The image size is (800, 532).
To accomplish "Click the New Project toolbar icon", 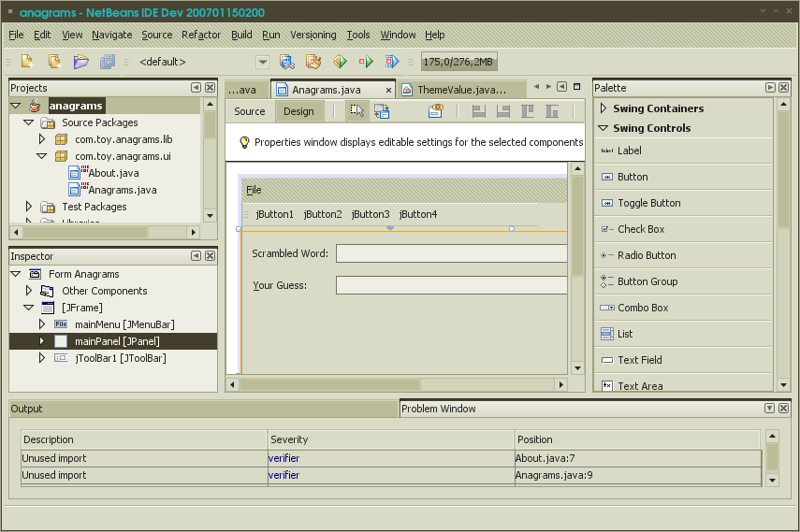I will [54, 62].
